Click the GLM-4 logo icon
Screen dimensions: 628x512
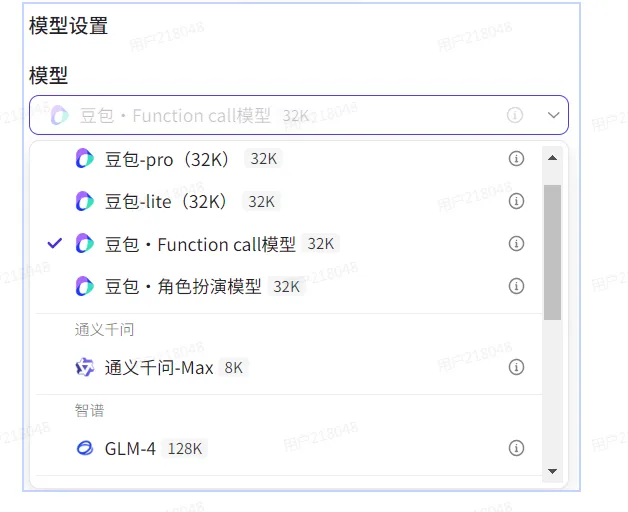point(85,448)
